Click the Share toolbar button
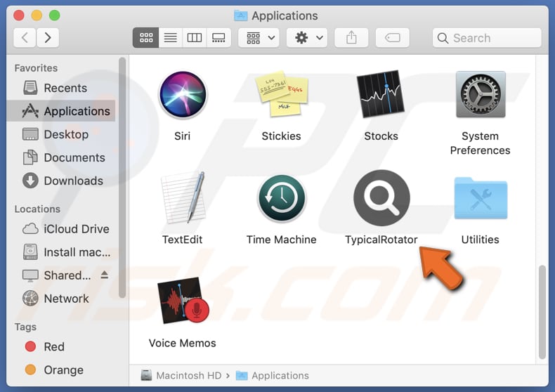Image resolution: width=555 pixels, height=392 pixels. pos(351,37)
